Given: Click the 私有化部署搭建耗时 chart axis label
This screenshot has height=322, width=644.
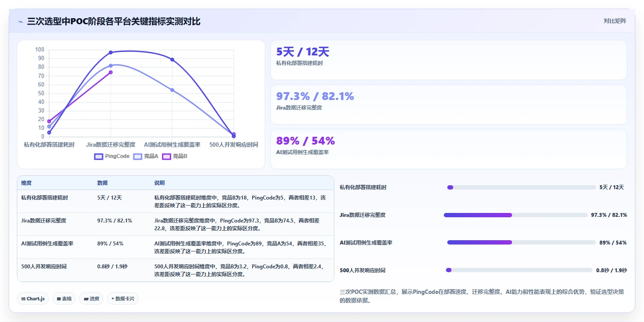Looking at the screenshot, I should pos(49,145).
